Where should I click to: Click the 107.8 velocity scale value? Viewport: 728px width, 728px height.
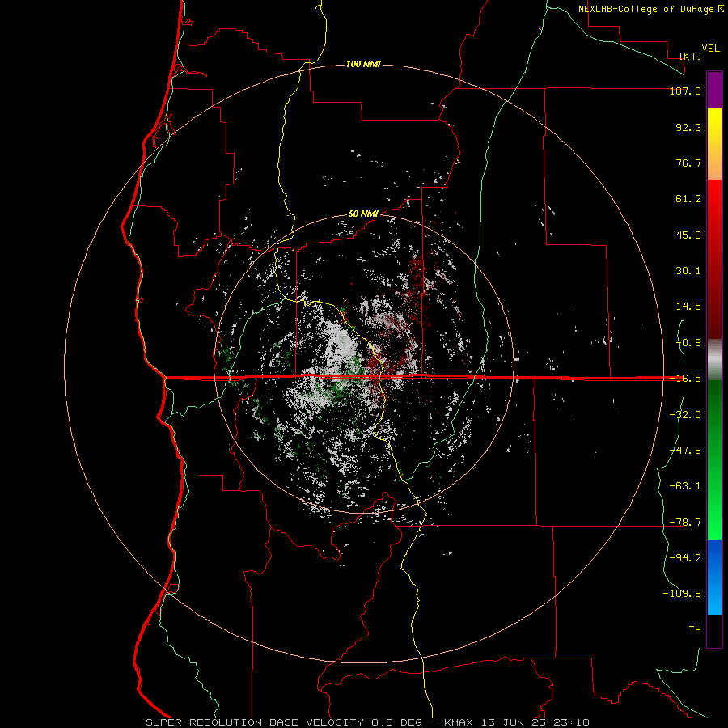click(685, 91)
